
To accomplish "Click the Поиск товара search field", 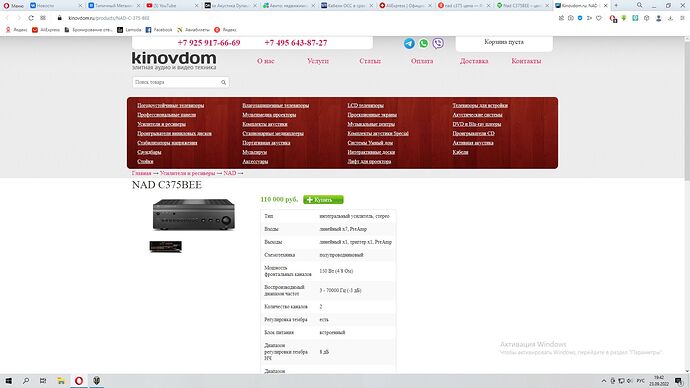I will pyautogui.click(x=176, y=82).
